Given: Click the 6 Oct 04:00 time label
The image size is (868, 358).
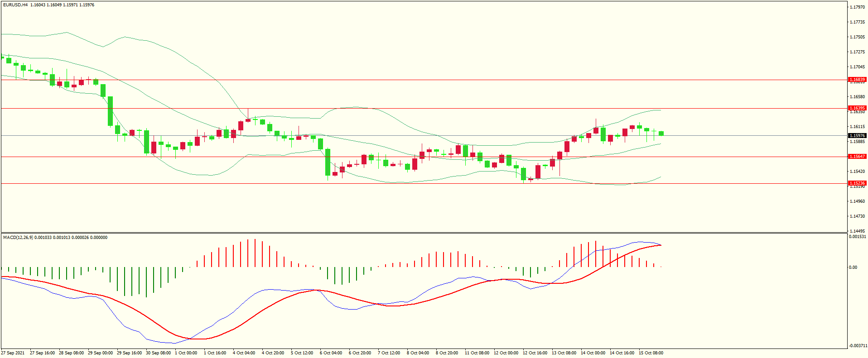Looking at the screenshot, I should coord(331,353).
